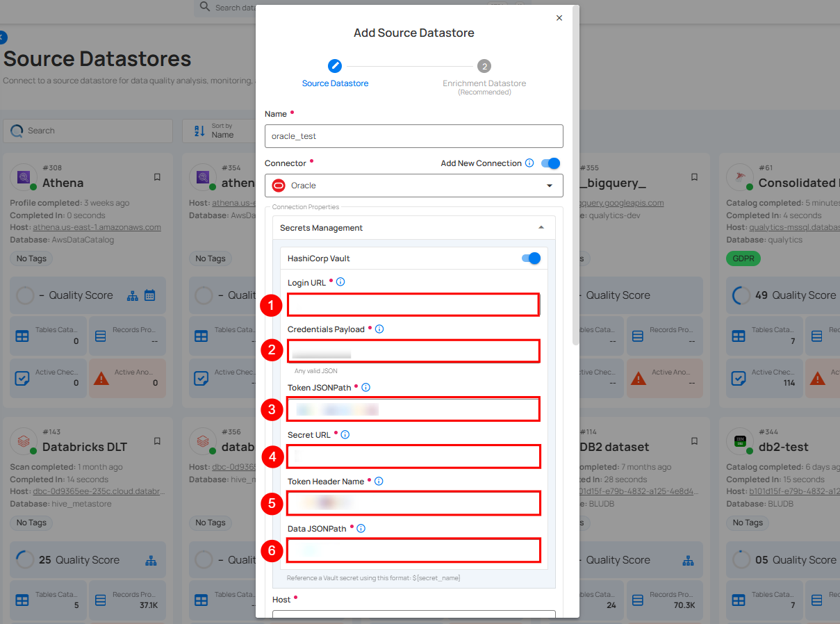Click the info icon next to Token JSONPath
Image resolution: width=840 pixels, height=624 pixels.
tap(365, 388)
